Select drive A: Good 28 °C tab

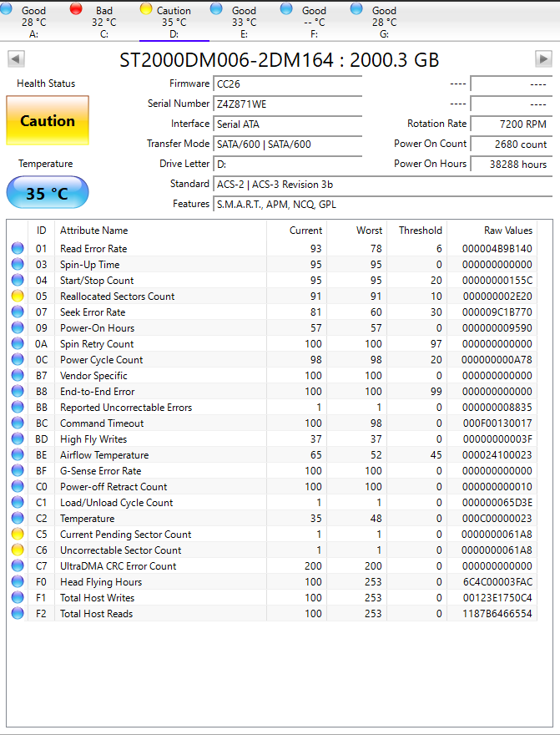click(x=33, y=22)
